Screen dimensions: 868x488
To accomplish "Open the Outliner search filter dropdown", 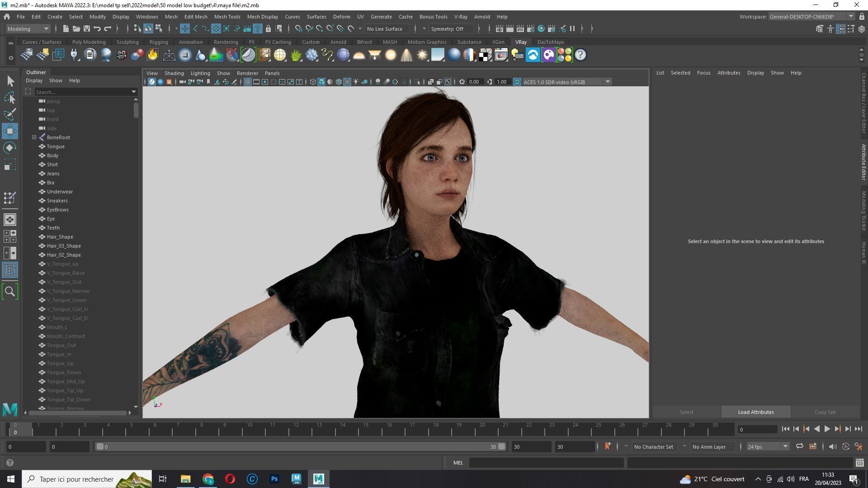I will coord(134,92).
